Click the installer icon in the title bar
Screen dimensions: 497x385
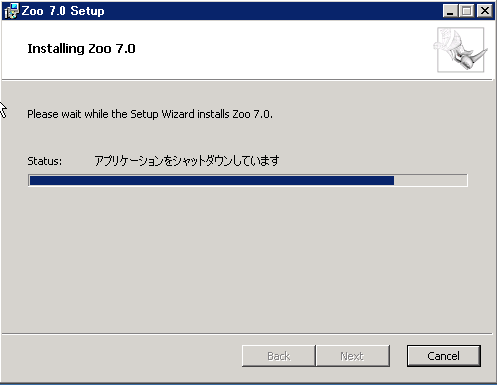11,11
